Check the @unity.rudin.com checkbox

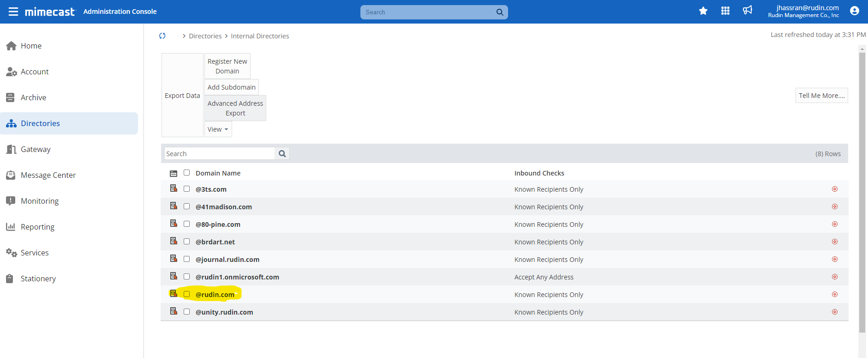[187, 312]
